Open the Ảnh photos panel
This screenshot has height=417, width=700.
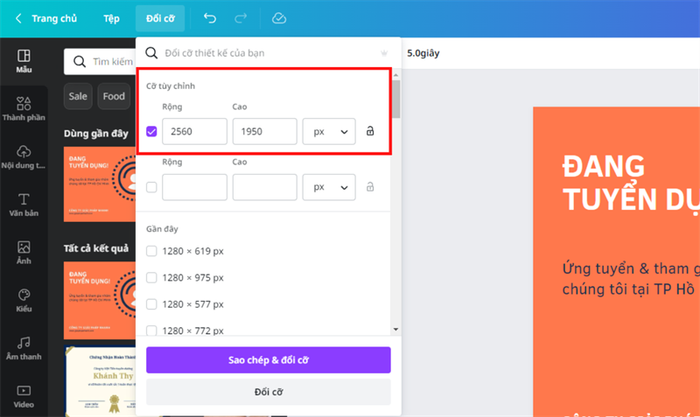(x=24, y=253)
